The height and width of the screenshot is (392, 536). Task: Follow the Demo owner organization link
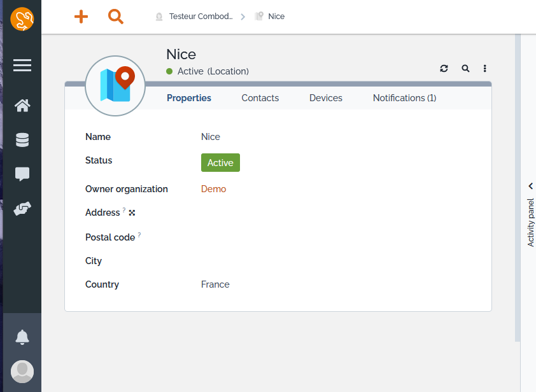point(213,189)
